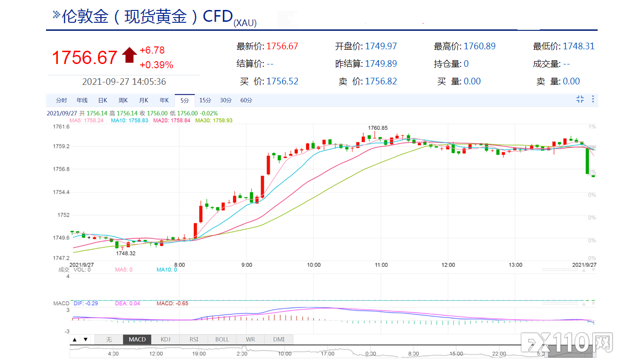Viewport: 628px width, 364px height.
Task: Click the overview timeline near 10:00
Action: [x=285, y=354]
